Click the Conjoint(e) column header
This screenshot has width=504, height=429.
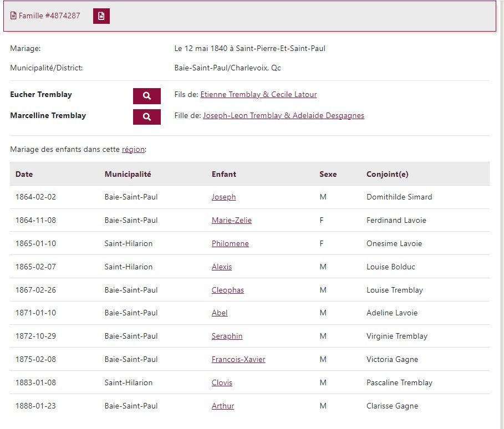click(388, 174)
